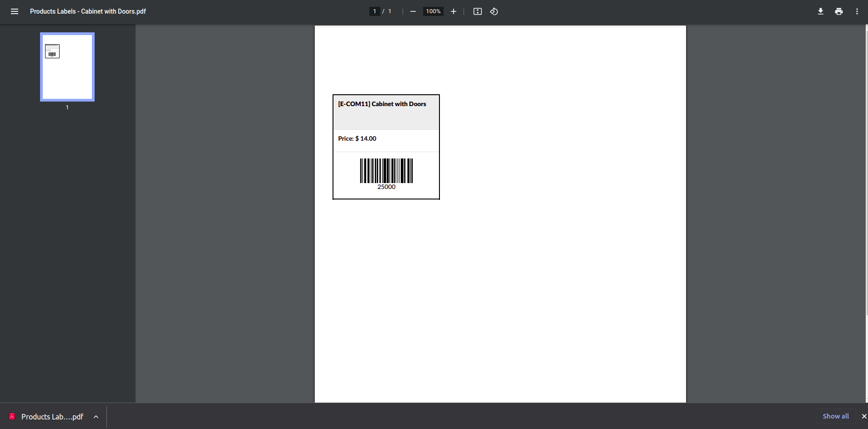Expand the downloaded PDF options chevron
Image resolution: width=868 pixels, height=429 pixels.
point(96,417)
